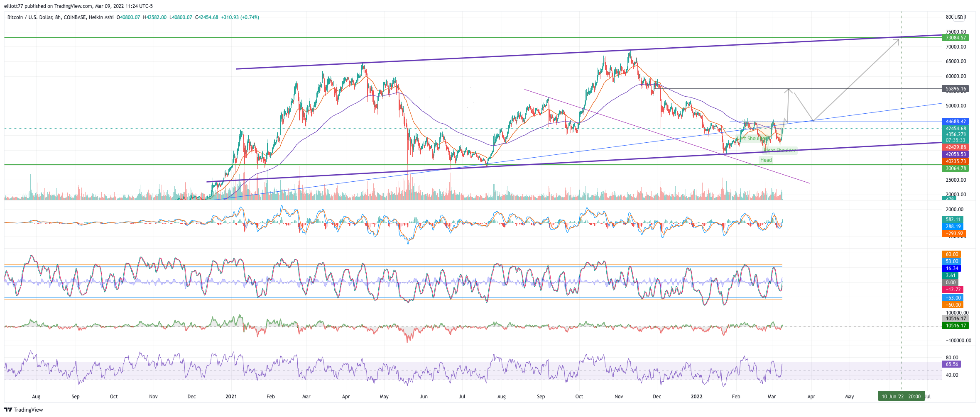The width and height of the screenshot is (980, 417).
Task: Click the blue -53.00 oscillator level label
Action: pos(953,298)
